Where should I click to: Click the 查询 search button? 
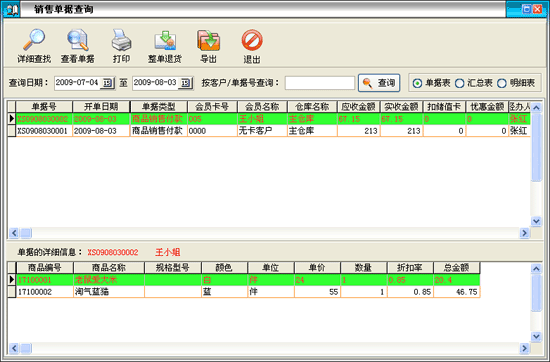pyautogui.click(x=379, y=83)
